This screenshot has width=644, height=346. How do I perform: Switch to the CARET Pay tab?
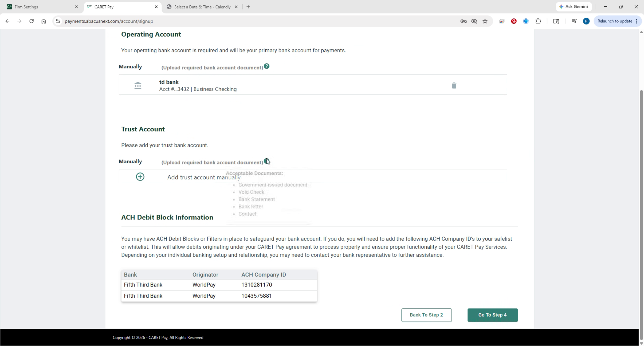(x=122, y=7)
